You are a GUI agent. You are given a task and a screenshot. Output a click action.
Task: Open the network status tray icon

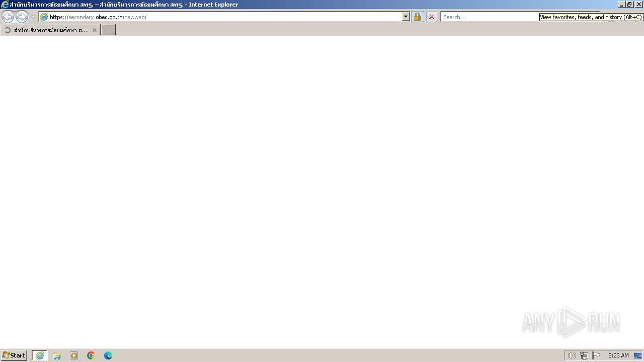(x=584, y=355)
